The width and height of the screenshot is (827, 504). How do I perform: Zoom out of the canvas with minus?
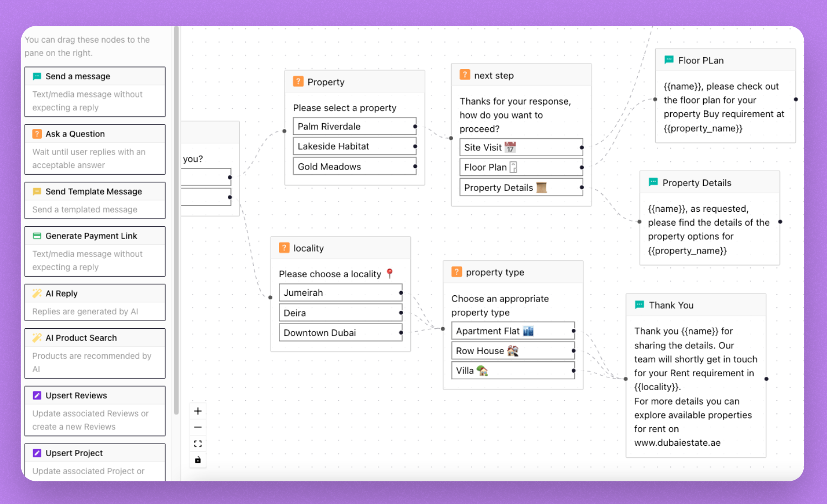point(198,427)
